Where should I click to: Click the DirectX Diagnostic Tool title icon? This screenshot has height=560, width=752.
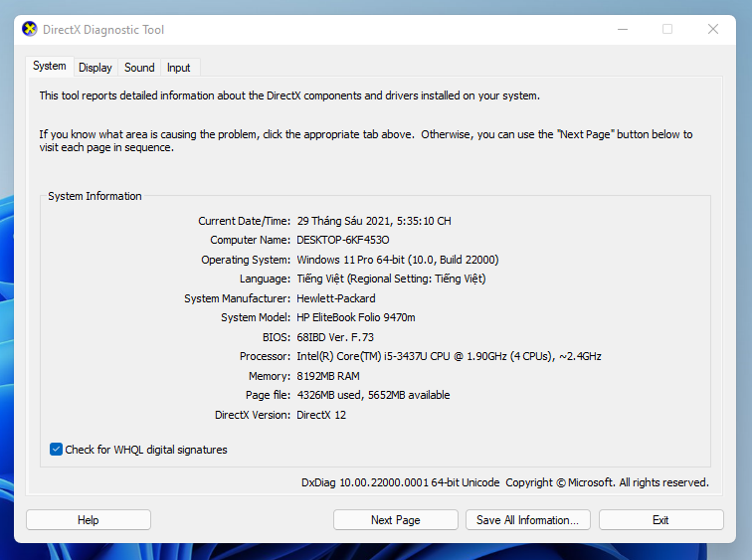(x=29, y=29)
